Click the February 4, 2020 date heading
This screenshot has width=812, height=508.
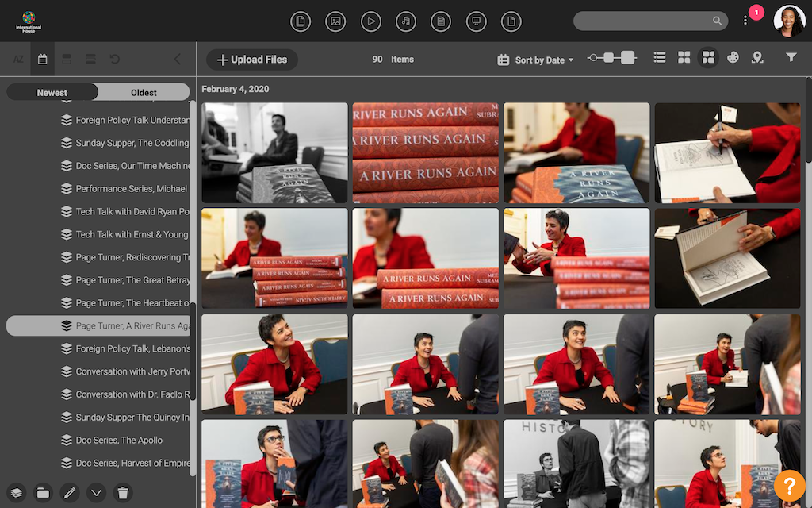point(235,89)
